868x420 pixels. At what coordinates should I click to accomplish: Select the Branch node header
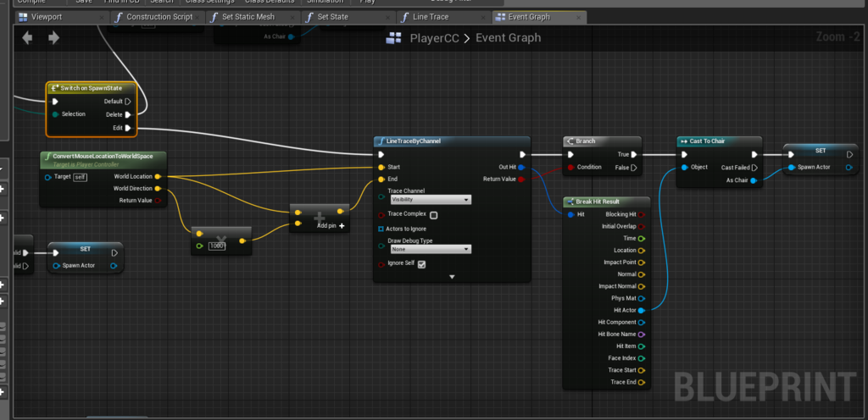pyautogui.click(x=603, y=141)
